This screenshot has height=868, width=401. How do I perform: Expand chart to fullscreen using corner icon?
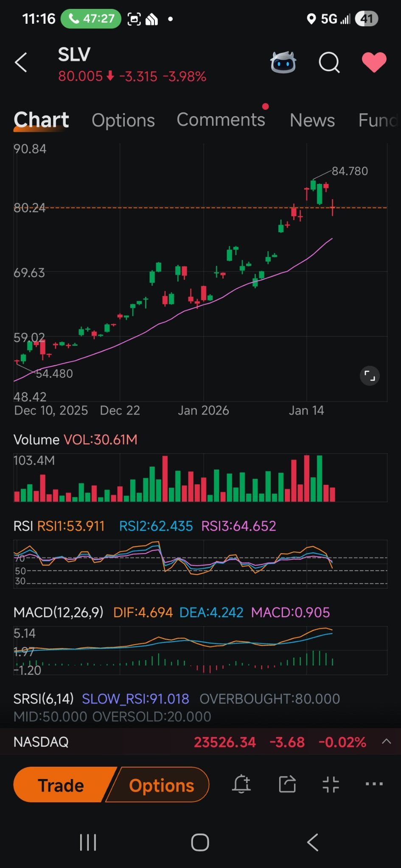[370, 376]
